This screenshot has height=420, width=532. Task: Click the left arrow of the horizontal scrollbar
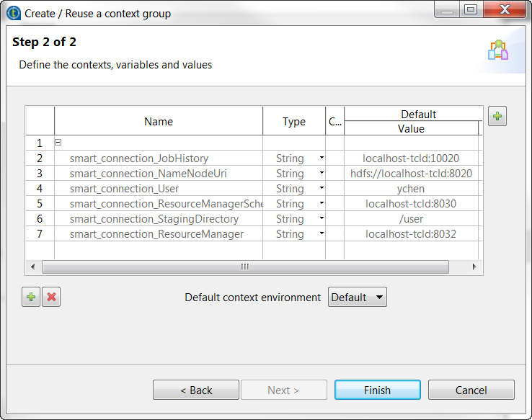pyautogui.click(x=33, y=267)
